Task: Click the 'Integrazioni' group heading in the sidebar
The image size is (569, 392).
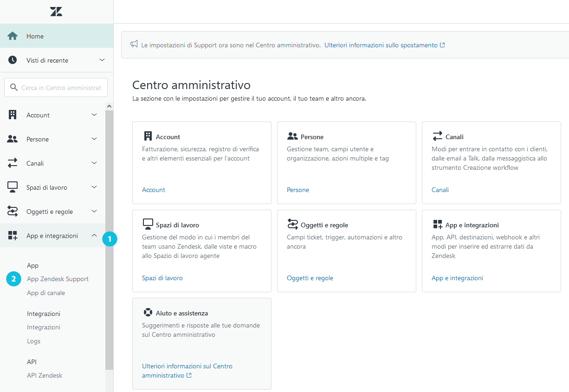Action: coord(44,314)
